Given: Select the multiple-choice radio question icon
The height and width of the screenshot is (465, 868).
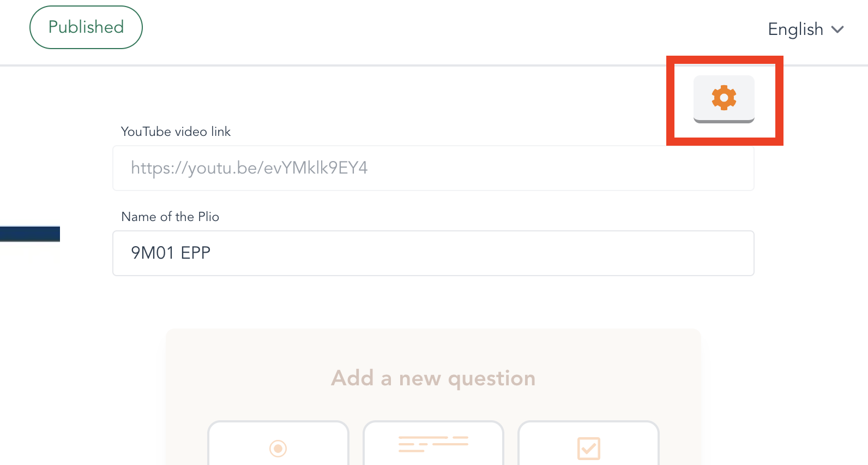Looking at the screenshot, I should pyautogui.click(x=278, y=448).
